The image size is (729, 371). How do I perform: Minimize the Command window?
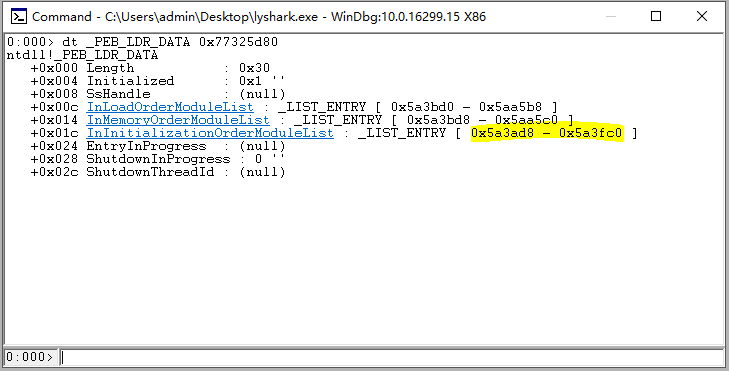click(x=611, y=17)
